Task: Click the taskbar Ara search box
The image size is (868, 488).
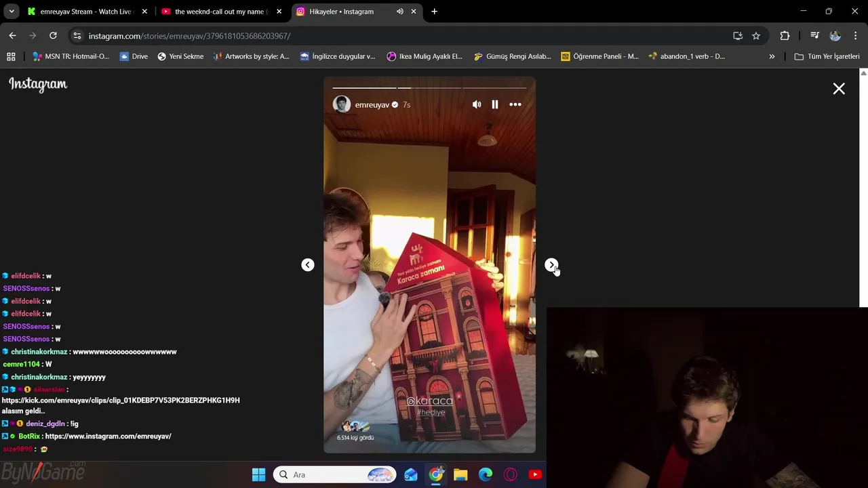Action: coord(335,474)
